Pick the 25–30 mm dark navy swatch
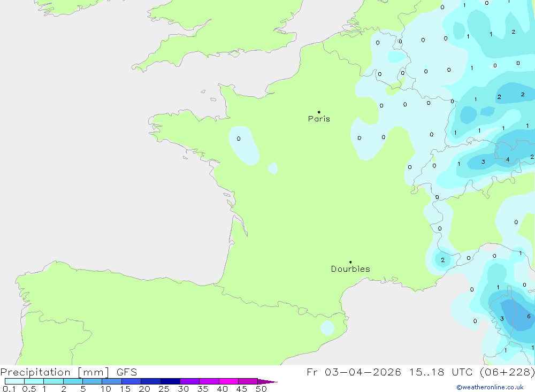 tap(170, 381)
